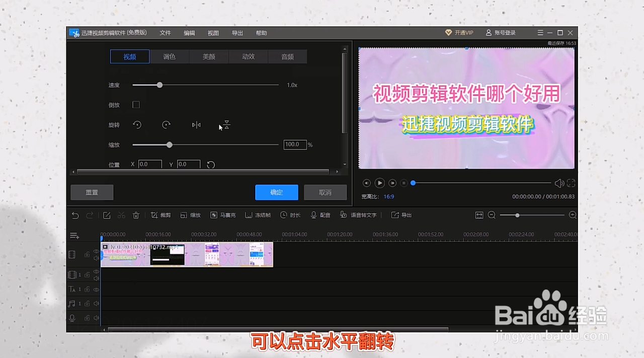This screenshot has width=644, height=358.
Task: Click the horizontal flip icon in 旋转 row
Action: pyautogui.click(x=196, y=125)
